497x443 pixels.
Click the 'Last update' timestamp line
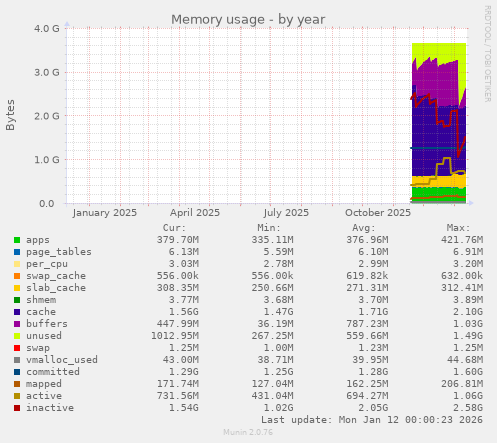tap(372, 420)
